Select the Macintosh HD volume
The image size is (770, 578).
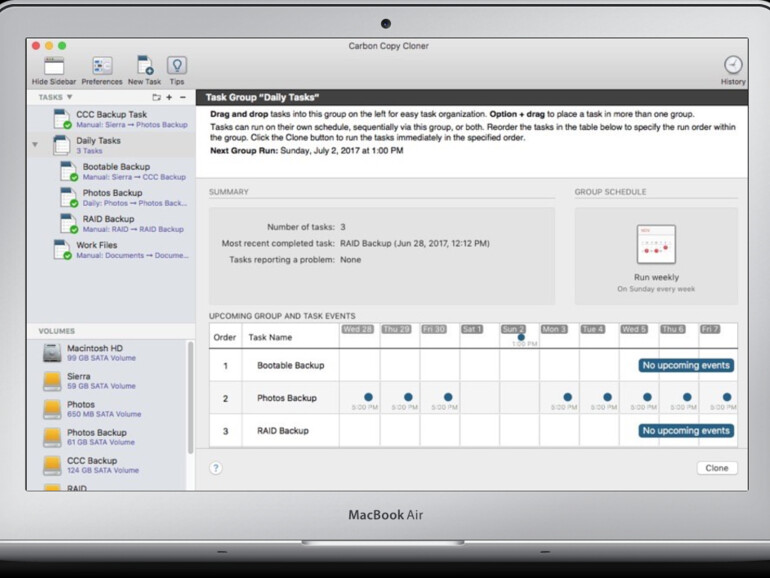point(107,353)
